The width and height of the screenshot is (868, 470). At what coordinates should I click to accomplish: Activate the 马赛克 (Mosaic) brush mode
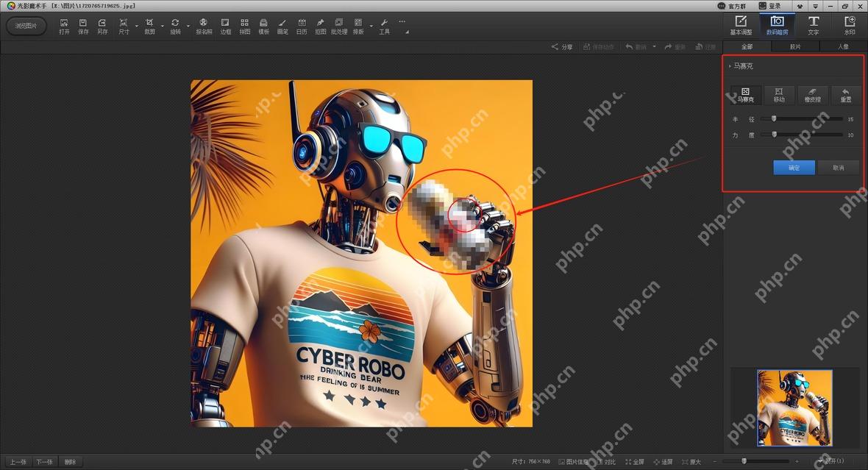(746, 95)
